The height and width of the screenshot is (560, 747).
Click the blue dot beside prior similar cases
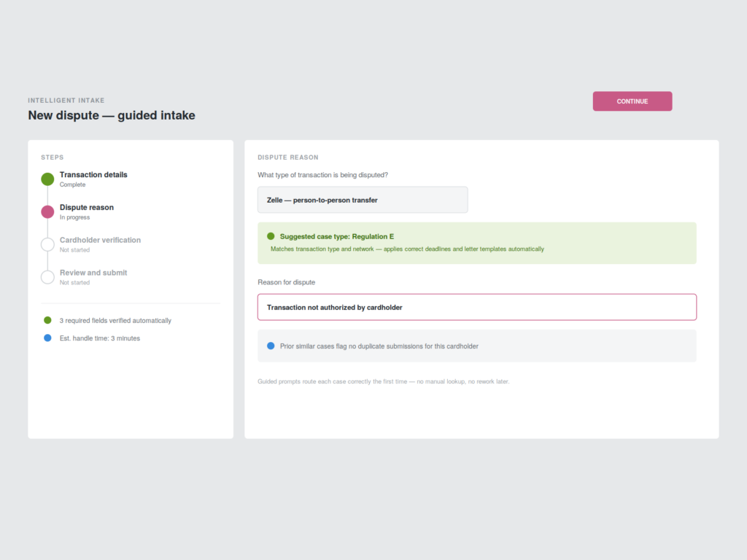click(271, 346)
